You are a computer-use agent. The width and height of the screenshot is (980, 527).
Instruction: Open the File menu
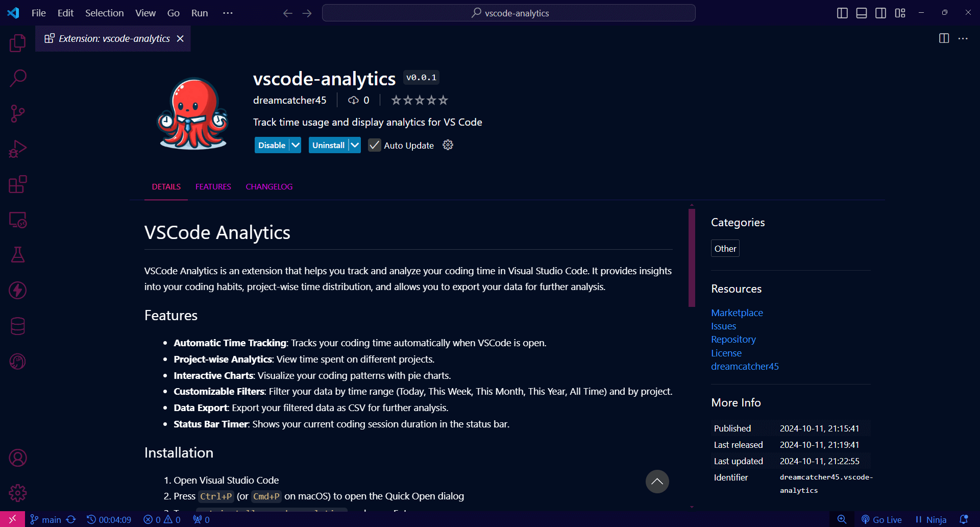pyautogui.click(x=39, y=13)
